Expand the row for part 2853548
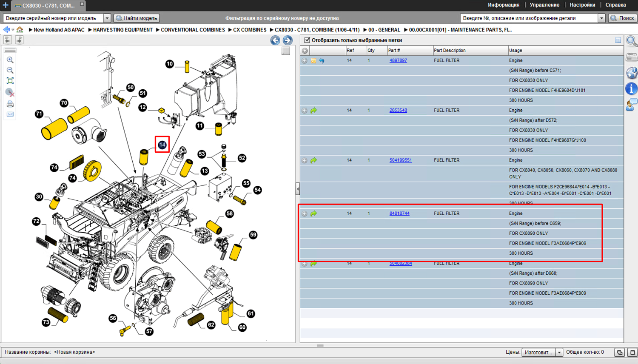Screen dimensions: 638x364 pyautogui.click(x=305, y=111)
